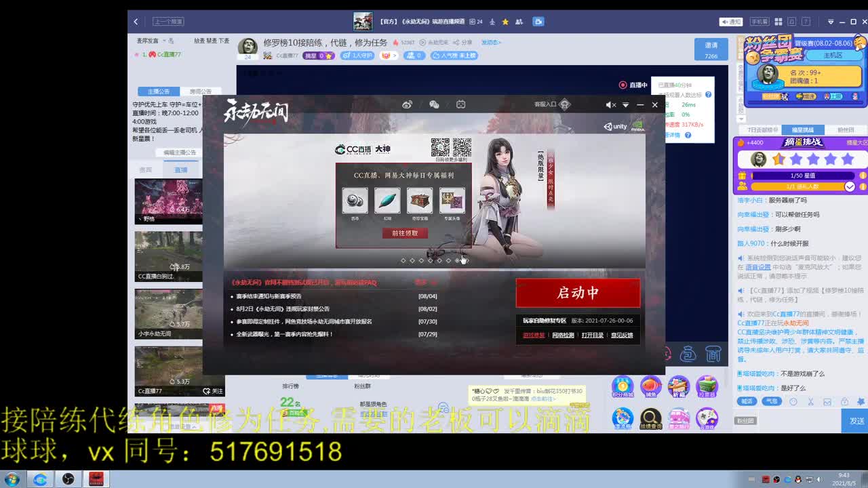
Task: Select the 百币 reward item icon
Action: tap(355, 201)
